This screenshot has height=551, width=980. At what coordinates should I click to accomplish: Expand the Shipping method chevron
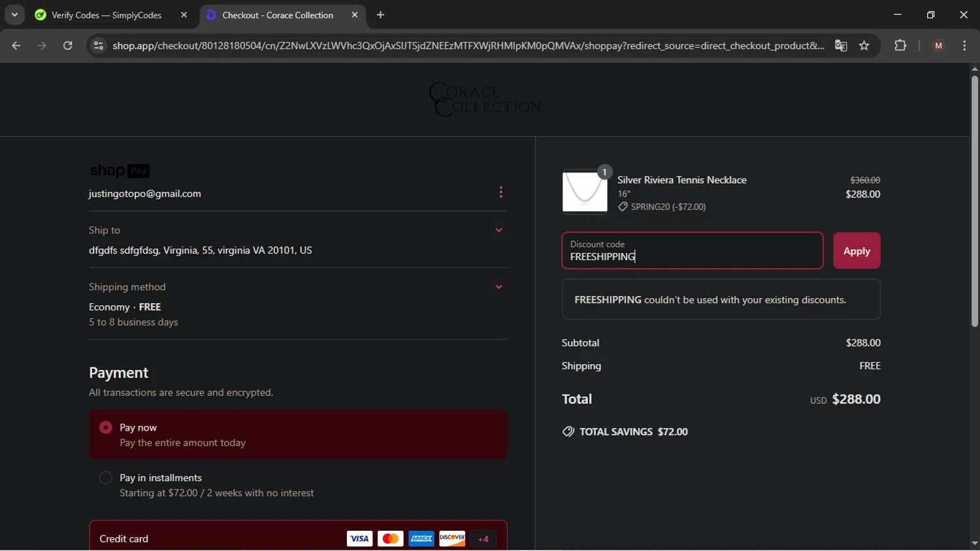tap(499, 287)
